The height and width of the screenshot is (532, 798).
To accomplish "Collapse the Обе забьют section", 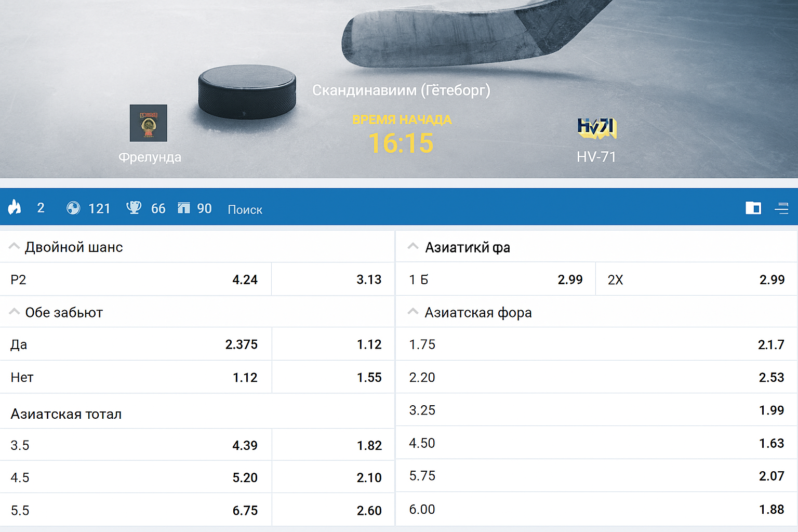I will point(14,312).
